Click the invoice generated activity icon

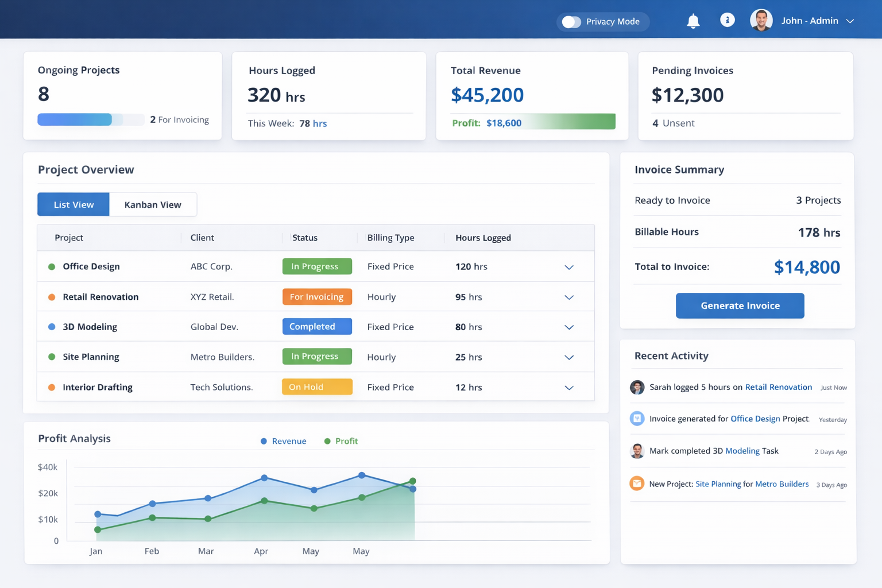tap(637, 419)
